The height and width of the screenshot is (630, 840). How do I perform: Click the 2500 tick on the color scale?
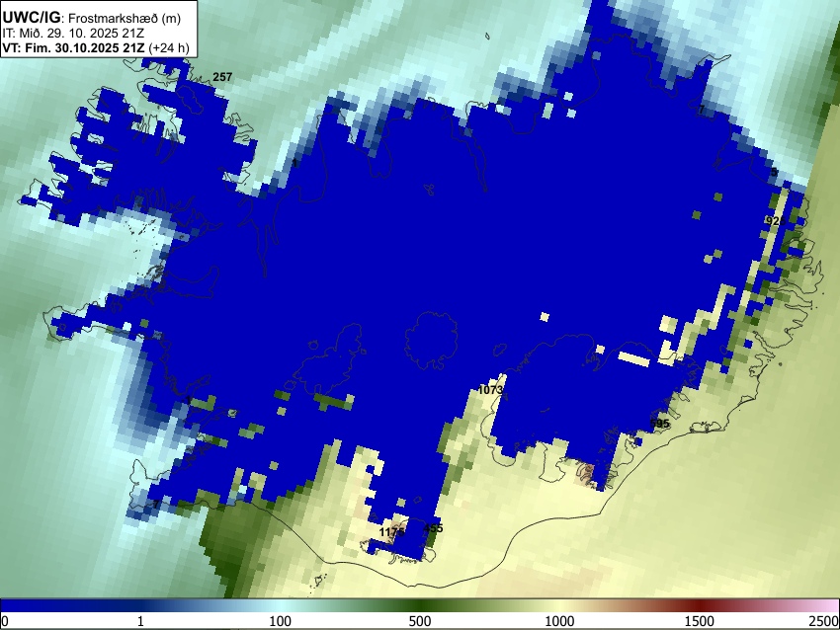coord(824,621)
